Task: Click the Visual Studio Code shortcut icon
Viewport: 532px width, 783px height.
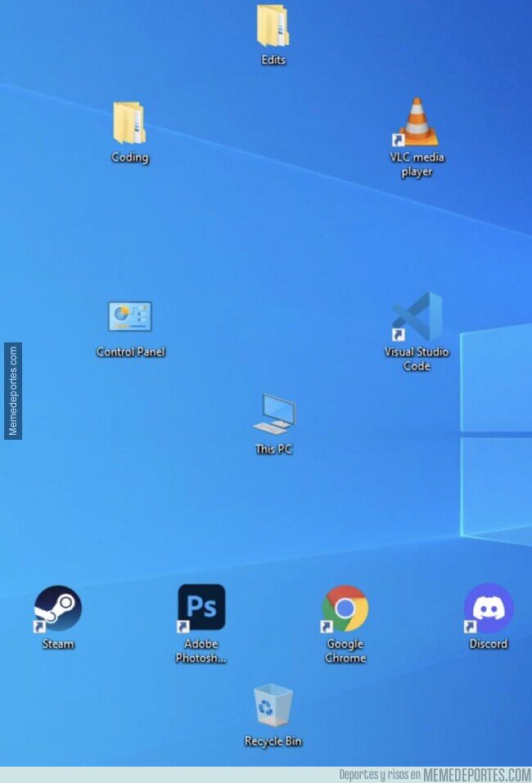Action: click(417, 317)
